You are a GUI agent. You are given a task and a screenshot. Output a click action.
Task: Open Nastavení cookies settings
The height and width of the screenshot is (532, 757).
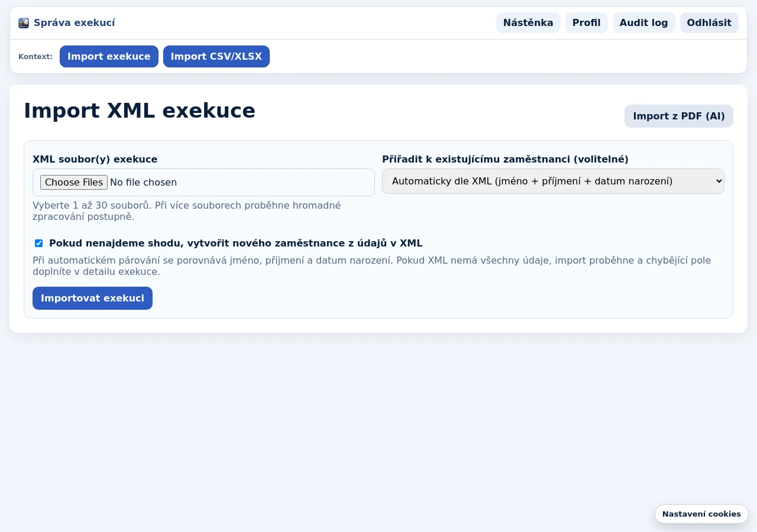coord(701,514)
